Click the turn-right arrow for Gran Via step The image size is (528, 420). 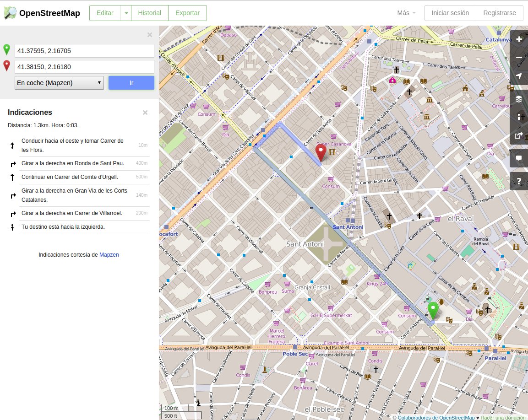coord(13,195)
